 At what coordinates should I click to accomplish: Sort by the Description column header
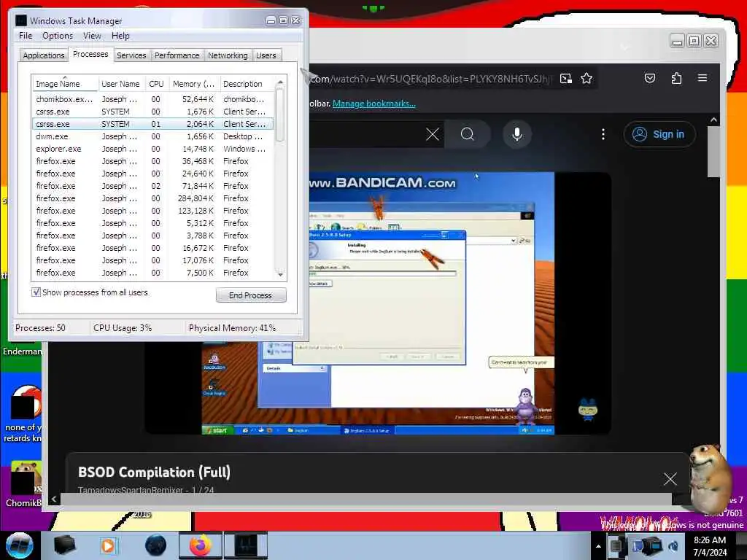click(x=247, y=83)
